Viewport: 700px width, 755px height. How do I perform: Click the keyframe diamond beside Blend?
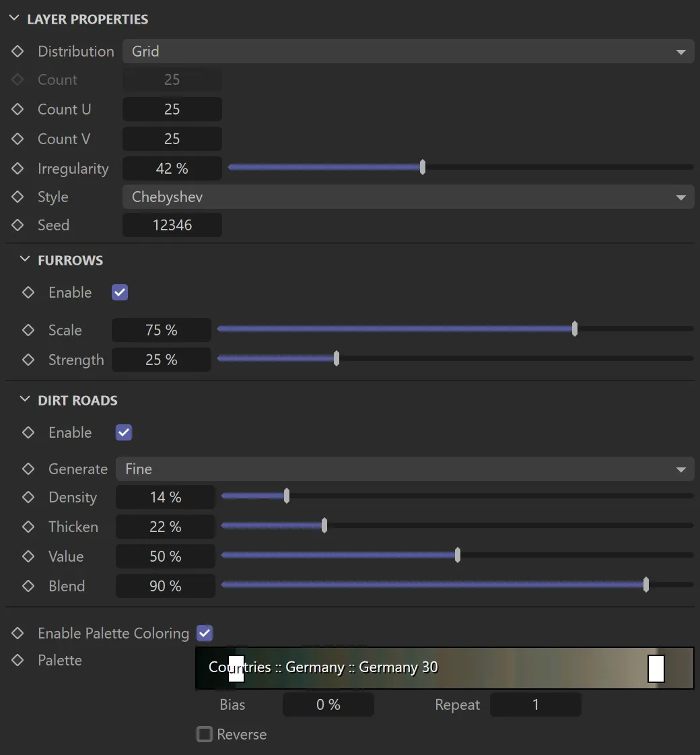click(28, 586)
